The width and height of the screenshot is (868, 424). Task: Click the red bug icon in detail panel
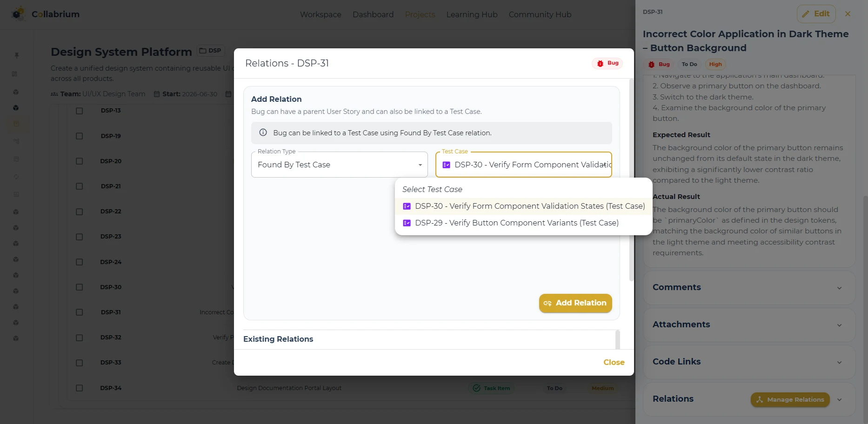651,65
